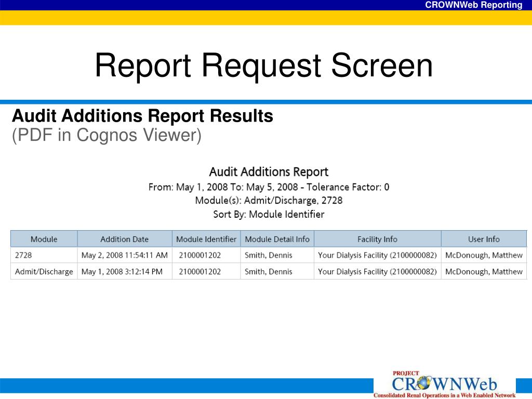Click the Addition Date column header
The width and height of the screenshot is (532, 399).
point(125,239)
